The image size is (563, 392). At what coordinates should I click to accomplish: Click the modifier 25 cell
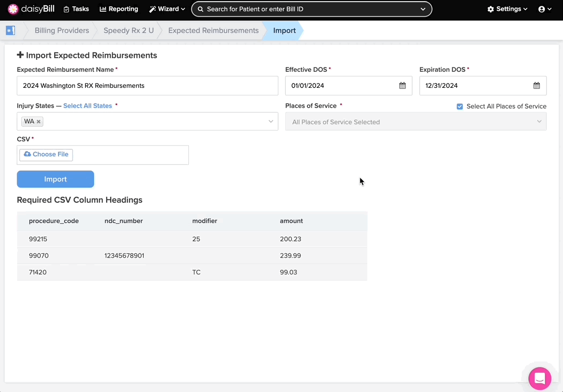(x=196, y=239)
